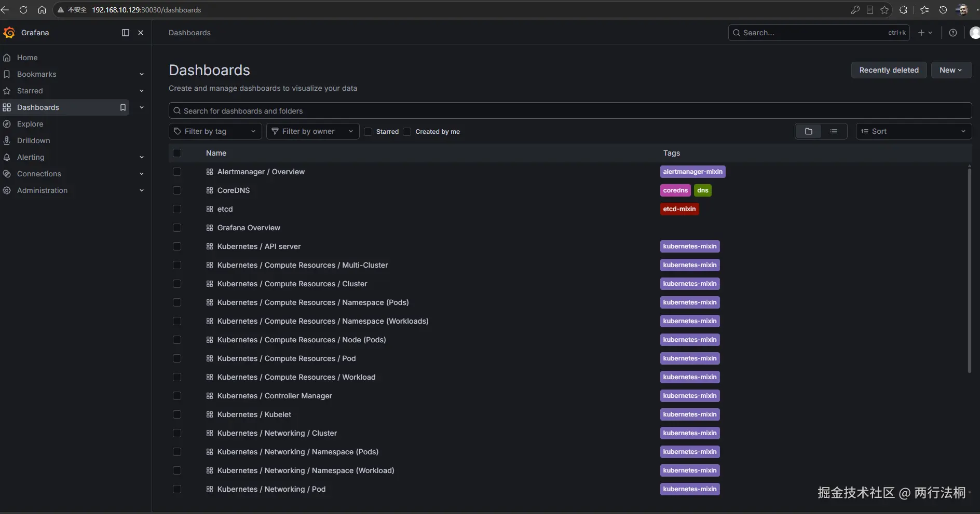Screen dimensions: 980x514
Task: Click the Grafana logo icon
Action: pyautogui.click(x=9, y=33)
